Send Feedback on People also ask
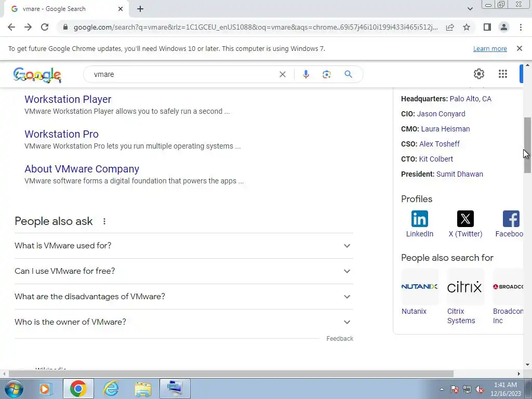 click(x=340, y=339)
